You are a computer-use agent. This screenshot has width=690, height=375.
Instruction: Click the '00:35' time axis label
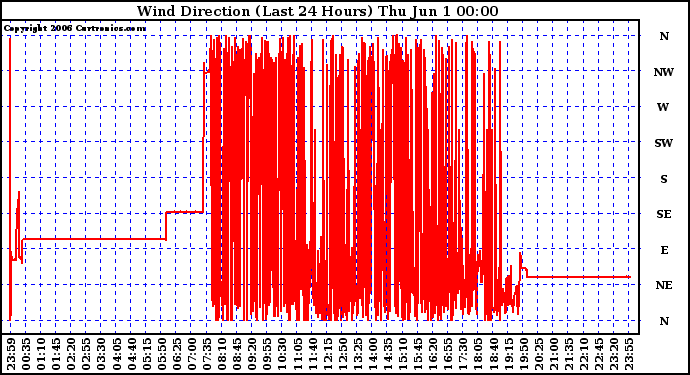click(x=26, y=354)
